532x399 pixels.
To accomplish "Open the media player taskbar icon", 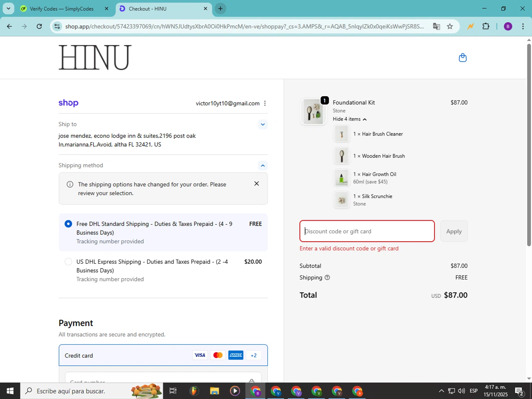I will click(x=235, y=391).
